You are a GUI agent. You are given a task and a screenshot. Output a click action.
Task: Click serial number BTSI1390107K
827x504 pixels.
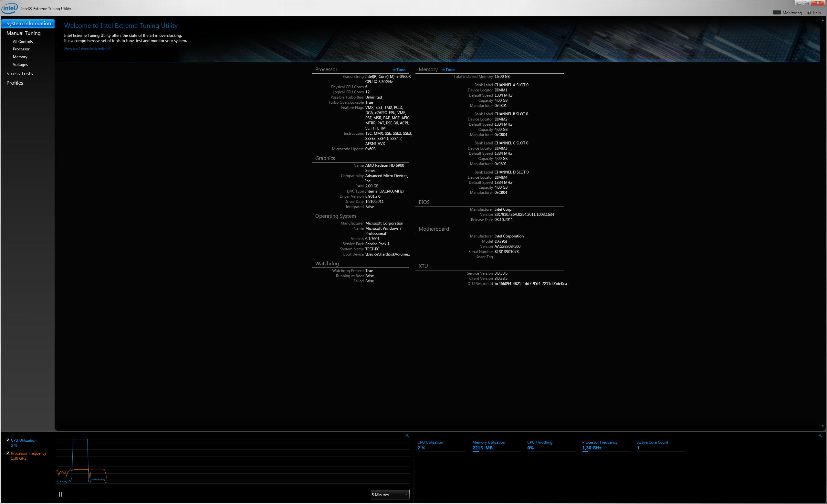[507, 252]
